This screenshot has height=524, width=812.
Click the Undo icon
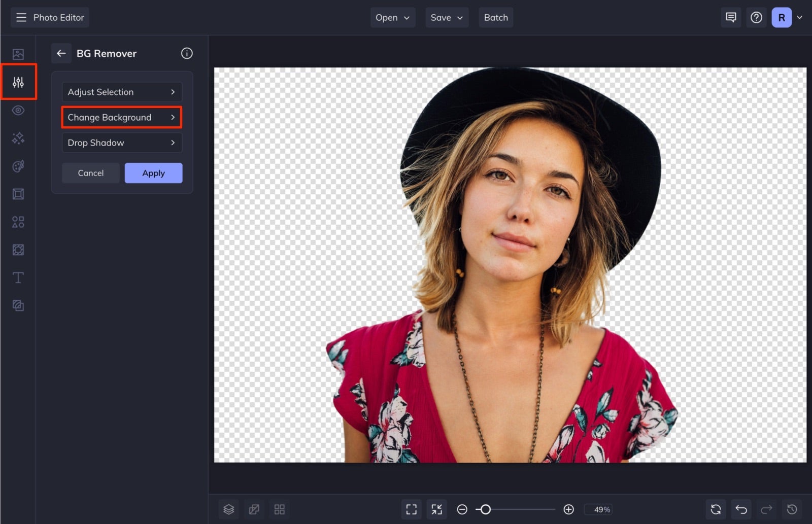[x=741, y=509]
